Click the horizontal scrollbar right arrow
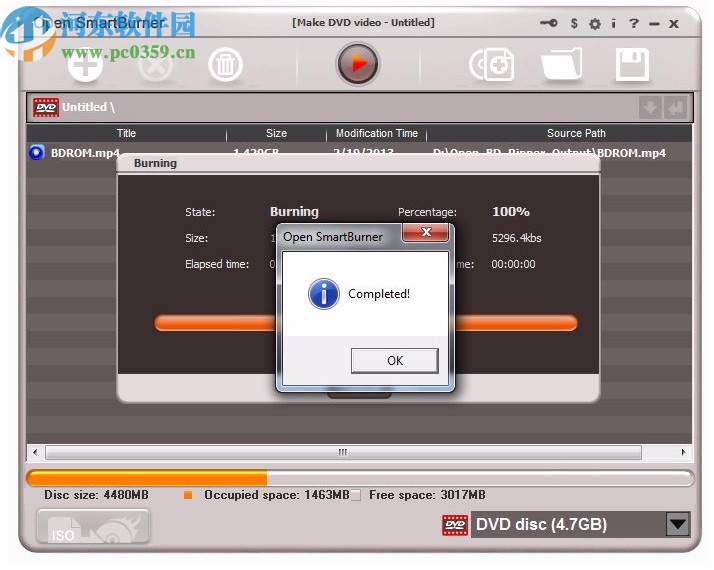 683,453
